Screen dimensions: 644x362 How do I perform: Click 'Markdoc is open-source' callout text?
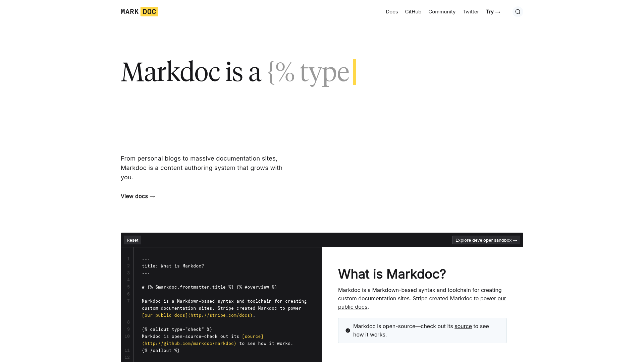tap(421, 330)
